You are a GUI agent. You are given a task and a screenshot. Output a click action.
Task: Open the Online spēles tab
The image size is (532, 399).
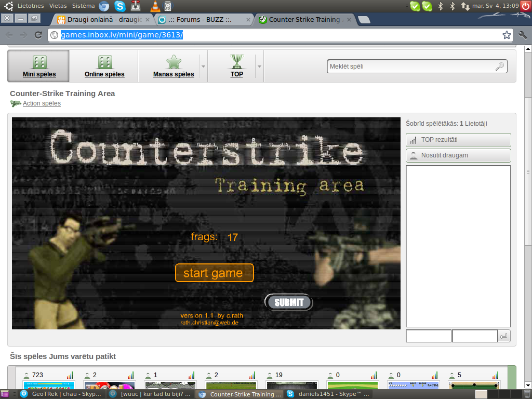pyautogui.click(x=104, y=66)
